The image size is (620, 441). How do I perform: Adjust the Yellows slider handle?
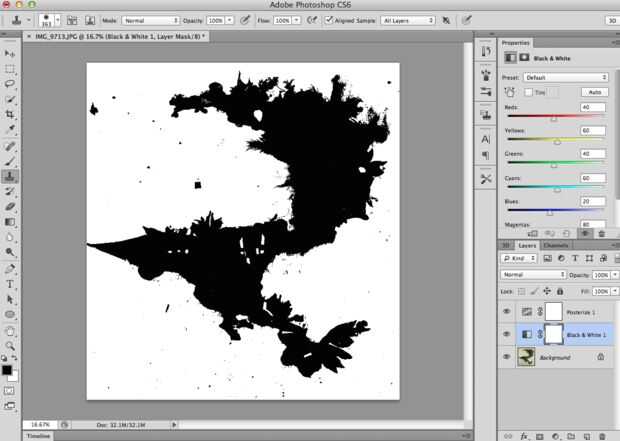coord(557,142)
